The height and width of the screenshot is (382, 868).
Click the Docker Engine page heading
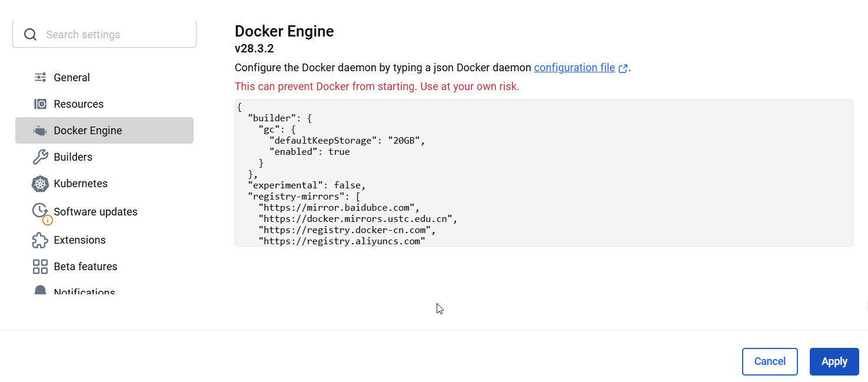[x=284, y=31]
